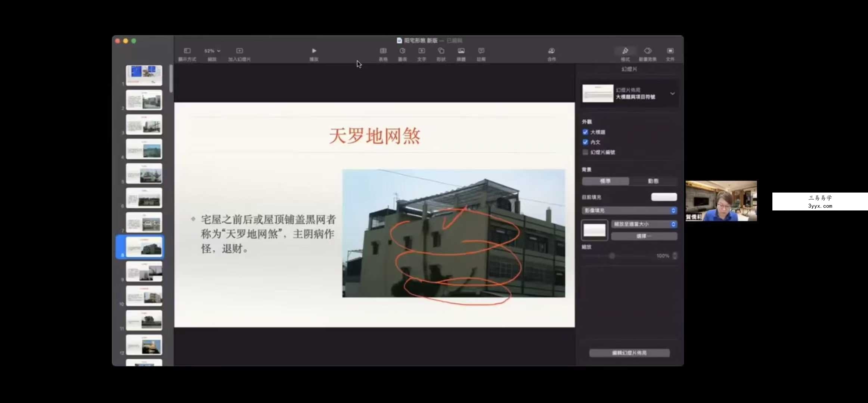Screen dimensions: 868x403
Task: Select slide 8 in the navigator
Action: pyautogui.click(x=144, y=247)
